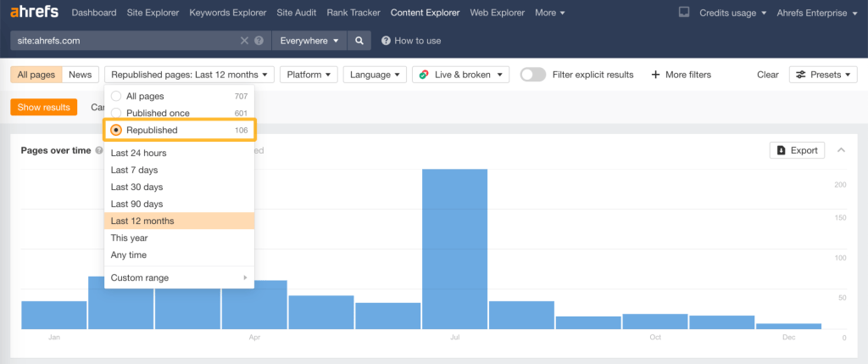The height and width of the screenshot is (364, 868).
Task: Open Rank Tracker
Action: [353, 12]
